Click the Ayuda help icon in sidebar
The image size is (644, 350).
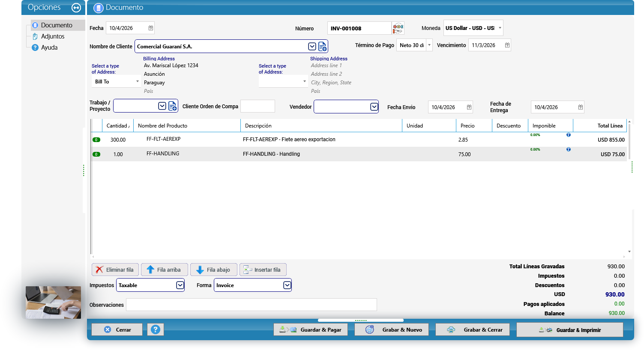[35, 47]
